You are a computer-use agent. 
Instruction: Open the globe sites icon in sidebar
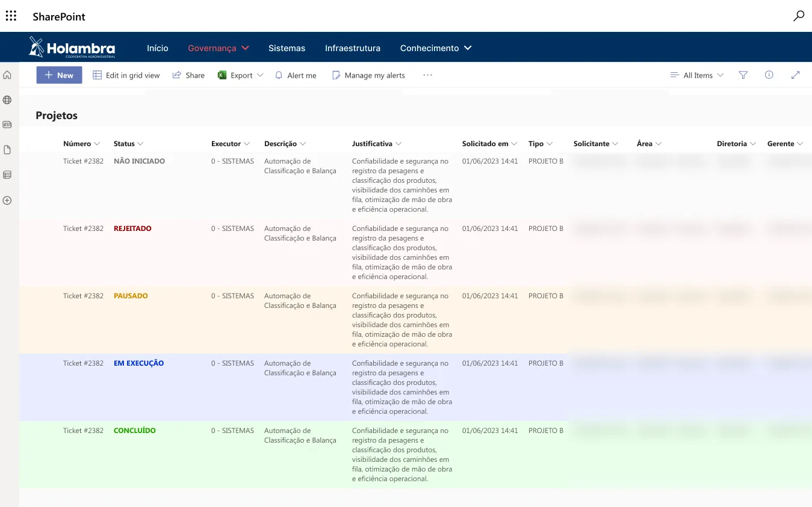point(7,100)
